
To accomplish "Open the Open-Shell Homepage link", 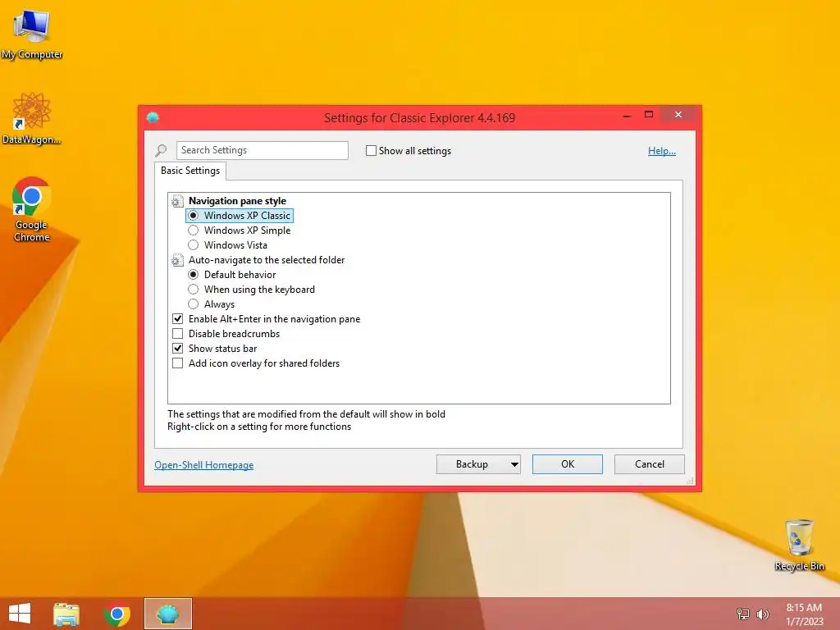I will pos(204,465).
